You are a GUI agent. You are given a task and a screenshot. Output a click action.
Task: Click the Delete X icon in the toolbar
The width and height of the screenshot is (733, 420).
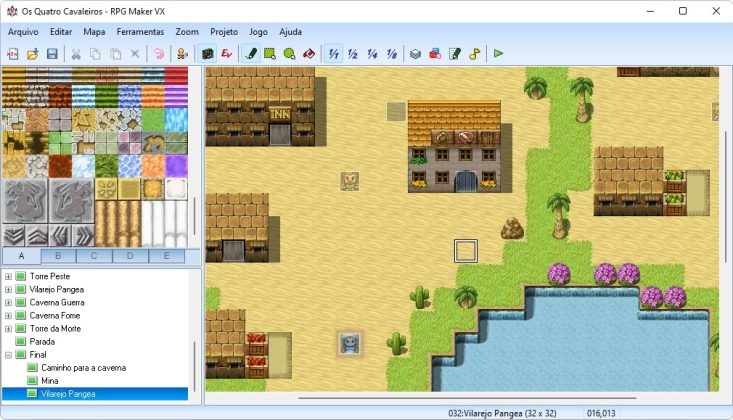[x=135, y=54]
